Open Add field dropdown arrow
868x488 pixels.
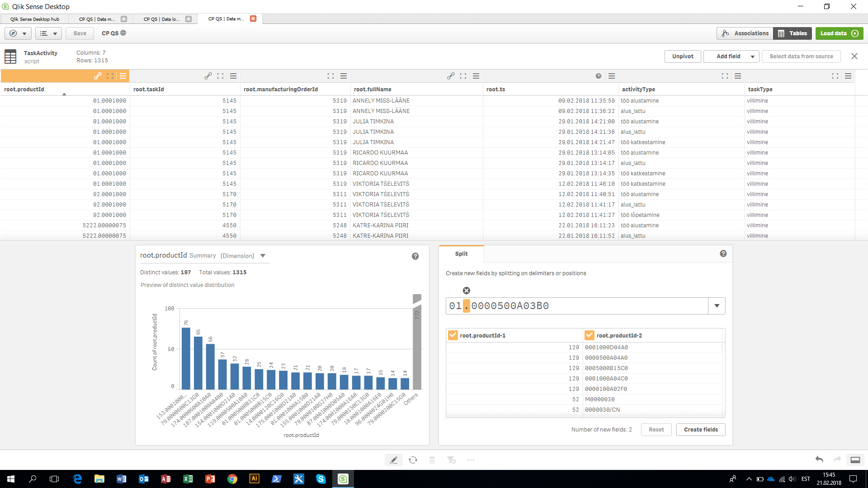(753, 56)
